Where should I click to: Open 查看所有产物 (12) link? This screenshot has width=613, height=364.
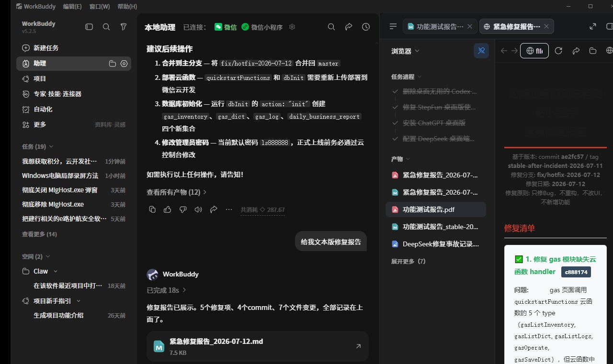[x=177, y=192]
